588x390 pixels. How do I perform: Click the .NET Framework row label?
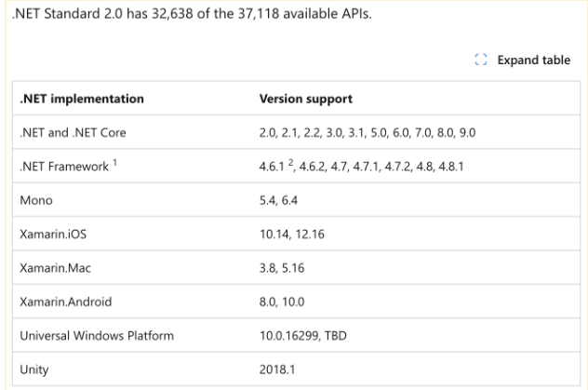(x=64, y=166)
